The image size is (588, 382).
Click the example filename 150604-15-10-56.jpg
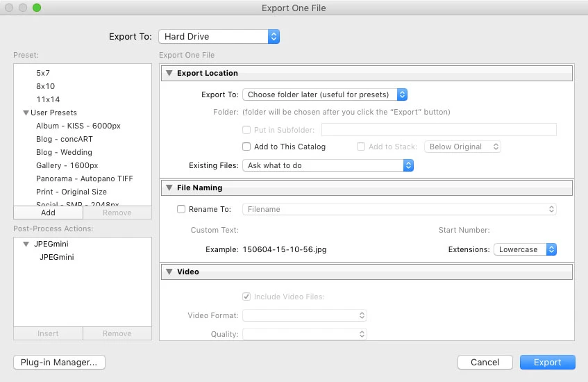pyautogui.click(x=285, y=249)
